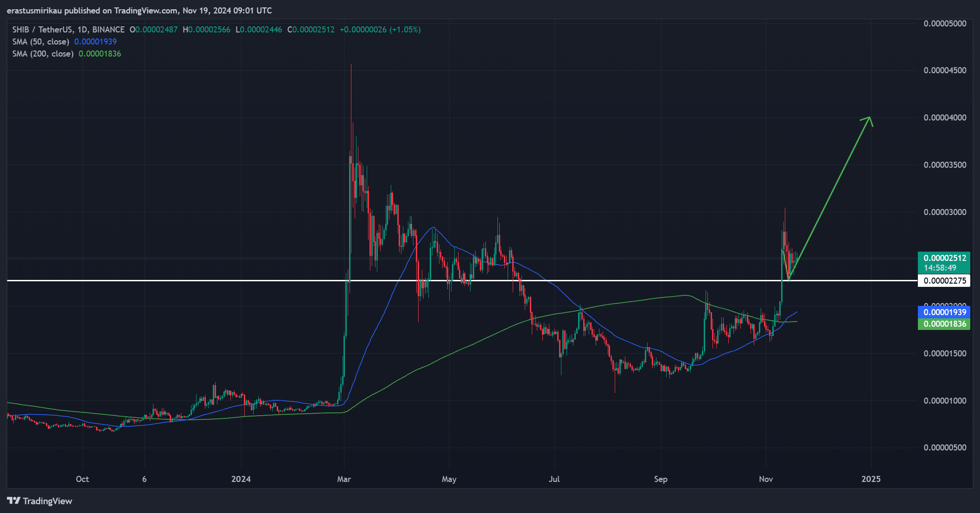Select the SHIB / TetherUS, 1D, BINANCE title
The image size is (980, 513).
click(x=68, y=30)
